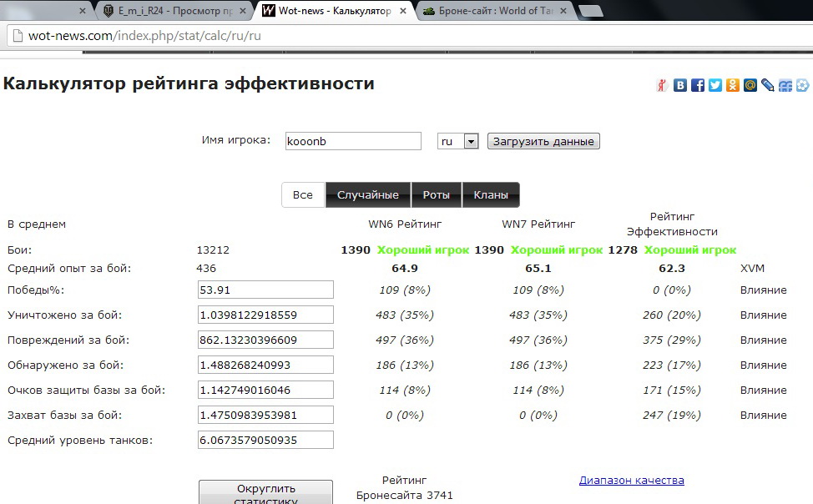
Task: Click efficiency XVM value 62.3
Action: pyautogui.click(x=672, y=268)
